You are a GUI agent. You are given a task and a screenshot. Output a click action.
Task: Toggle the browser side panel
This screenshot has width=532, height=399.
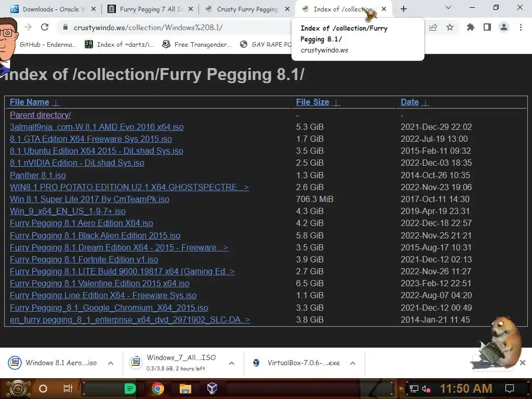click(x=487, y=27)
